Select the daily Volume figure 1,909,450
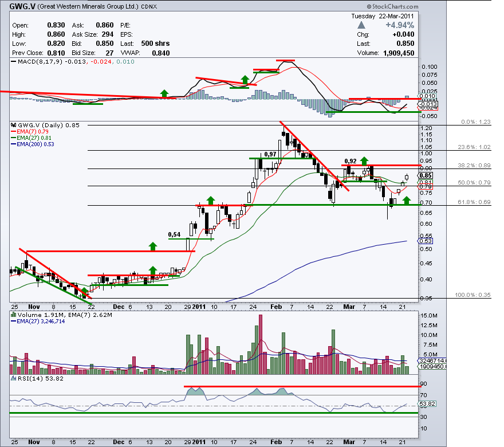This screenshot has height=447, width=504. point(399,53)
